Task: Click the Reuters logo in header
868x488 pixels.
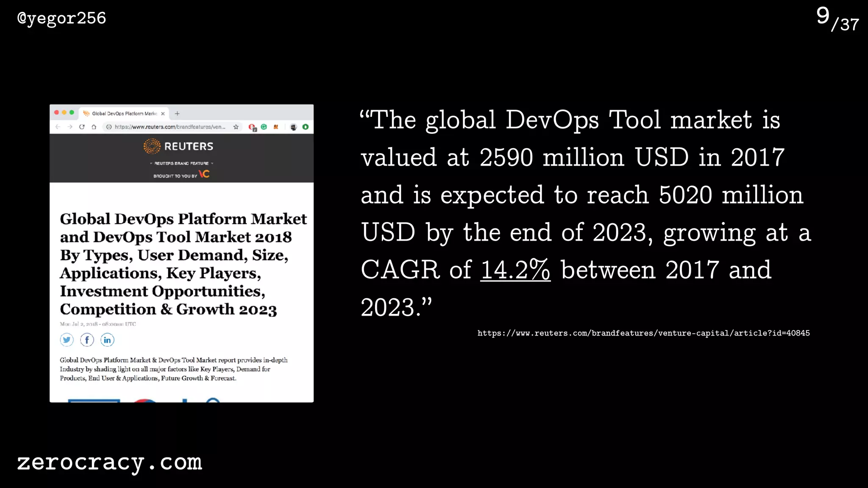Action: coord(178,146)
